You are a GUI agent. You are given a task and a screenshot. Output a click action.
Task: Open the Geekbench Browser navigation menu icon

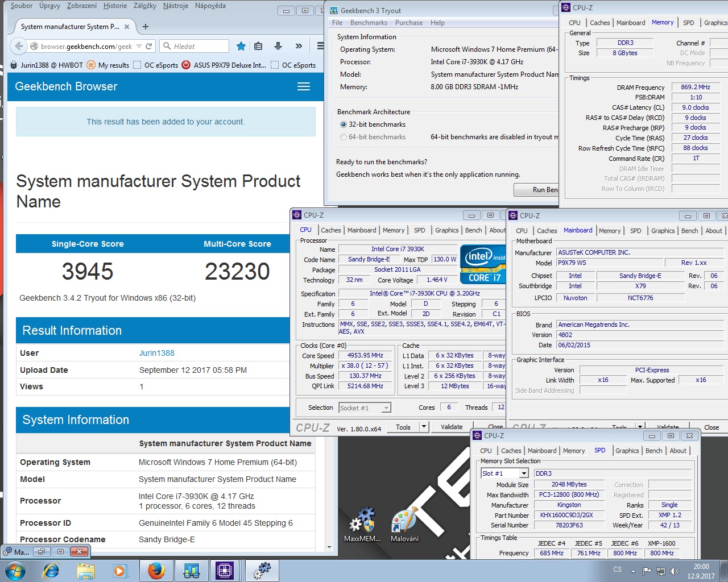tap(304, 86)
